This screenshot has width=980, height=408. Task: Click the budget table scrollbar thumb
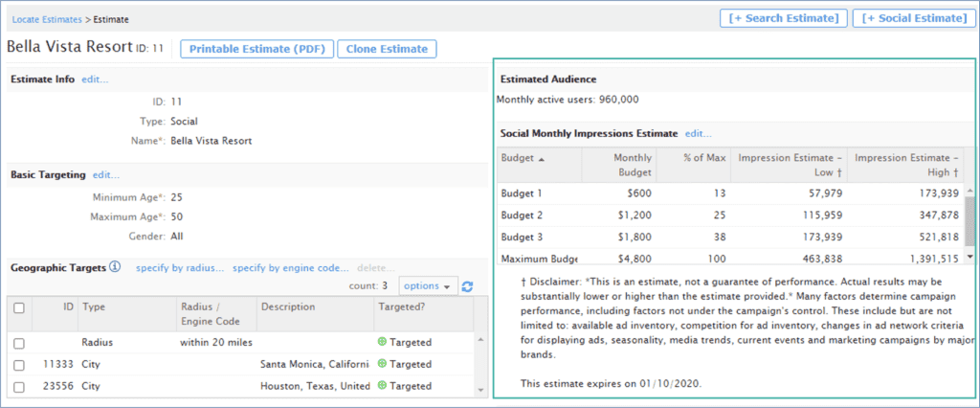(x=970, y=221)
